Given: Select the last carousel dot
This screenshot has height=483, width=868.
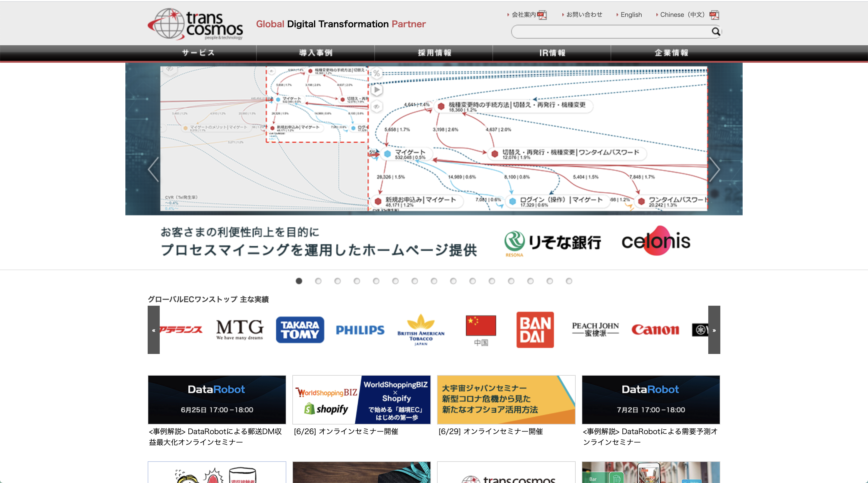Looking at the screenshot, I should (x=569, y=281).
